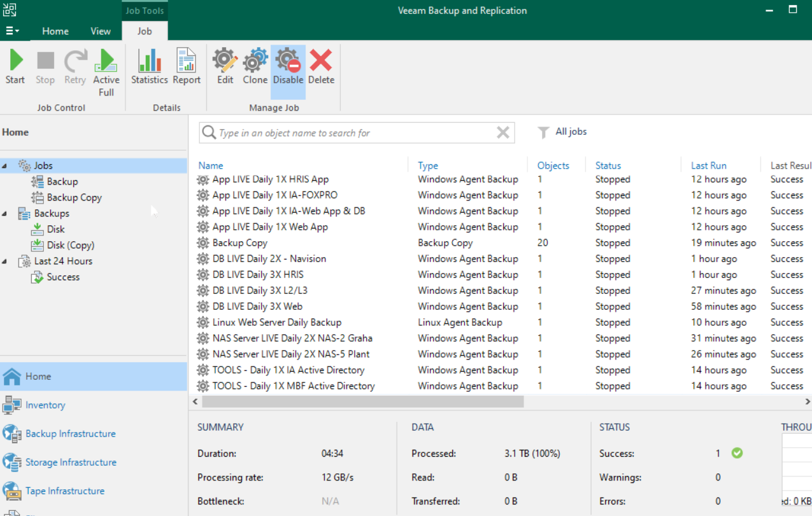Select the Backup Copy job row
This screenshot has height=516, width=812.
[501, 243]
